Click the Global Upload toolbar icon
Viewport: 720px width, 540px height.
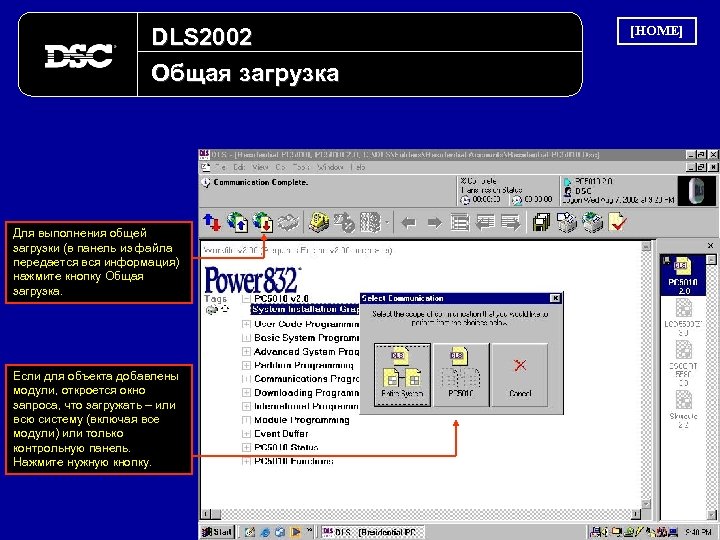[x=238, y=223]
